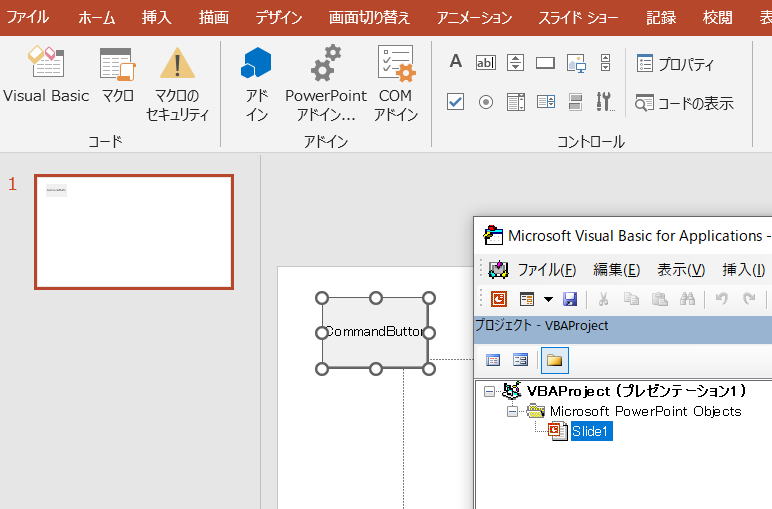Open the insert module dropdown arrow
This screenshot has height=509, width=772.
pyautogui.click(x=548, y=299)
